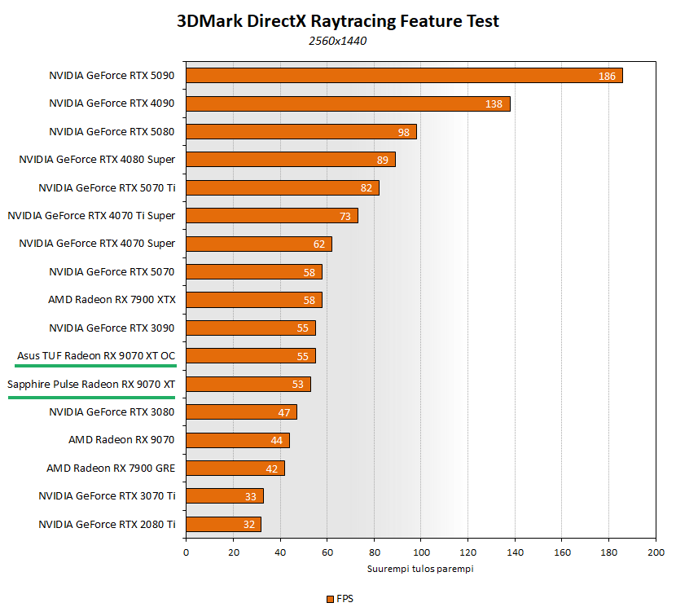Click the NVIDIA GeForce RTX 2080 Ti bar
Image resolution: width=676 pixels, height=616 pixels.
(223, 524)
